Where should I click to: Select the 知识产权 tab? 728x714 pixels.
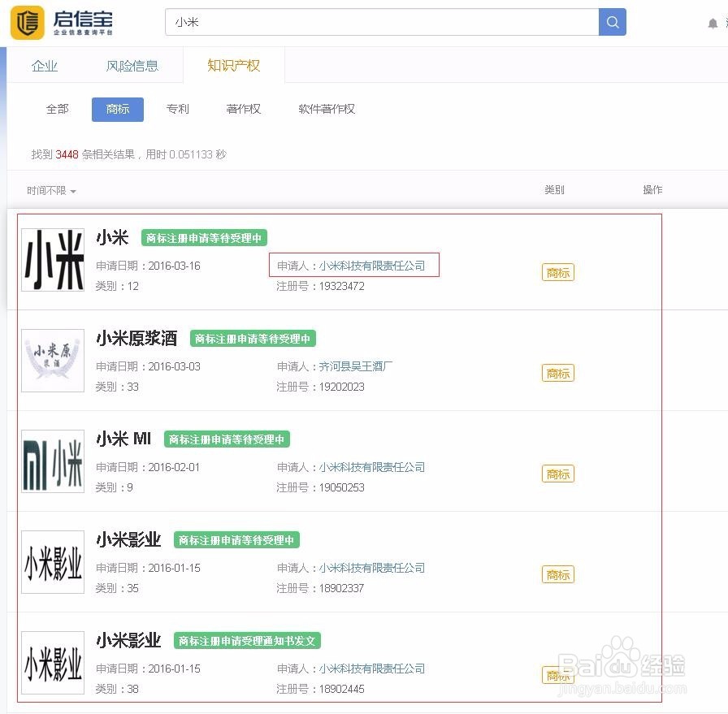233,66
